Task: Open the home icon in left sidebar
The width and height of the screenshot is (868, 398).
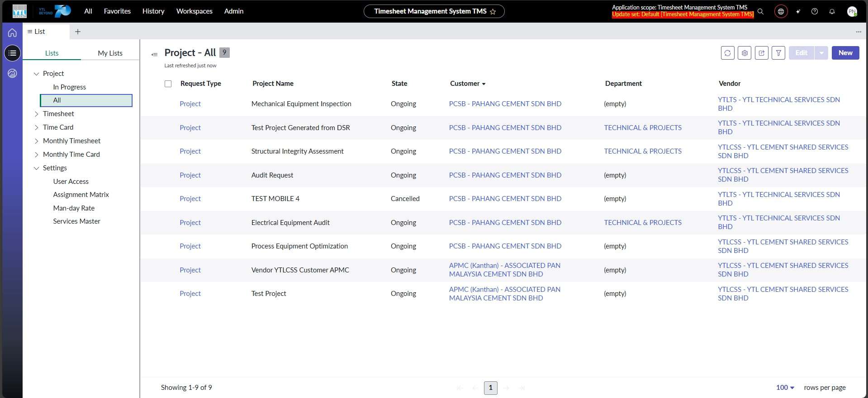Action: [x=12, y=33]
